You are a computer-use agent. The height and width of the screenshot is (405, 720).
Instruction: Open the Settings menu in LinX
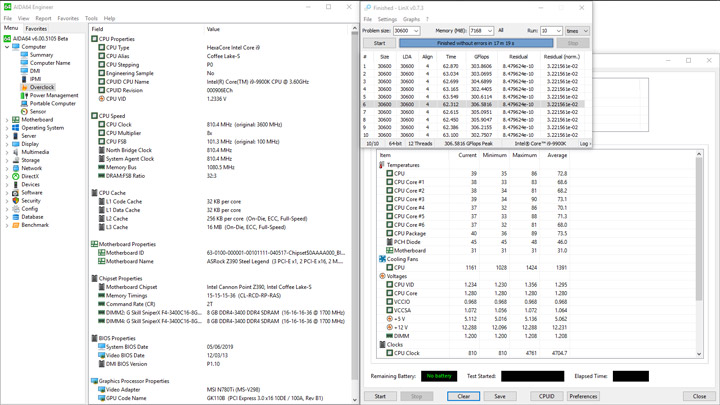387,19
